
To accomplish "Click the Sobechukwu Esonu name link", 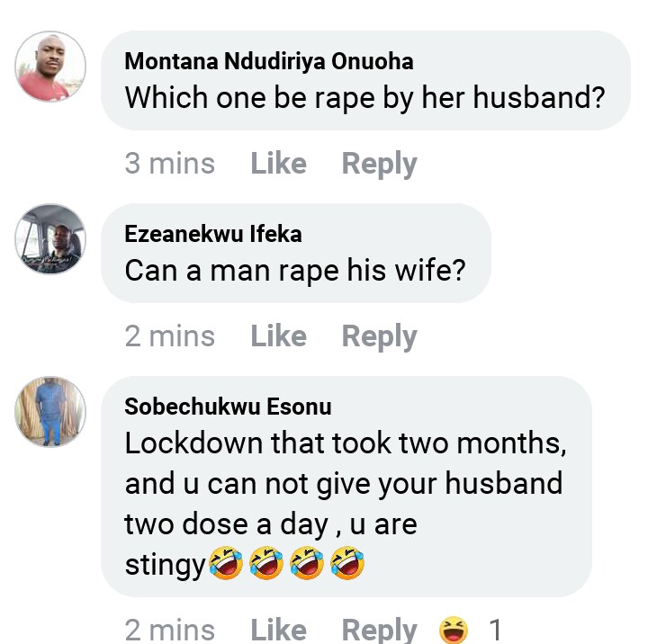I will click(228, 407).
